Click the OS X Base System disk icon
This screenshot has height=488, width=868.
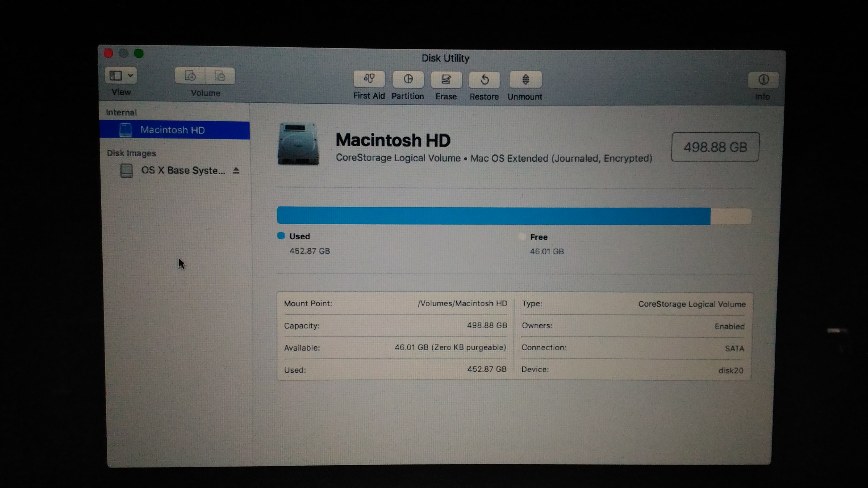126,170
